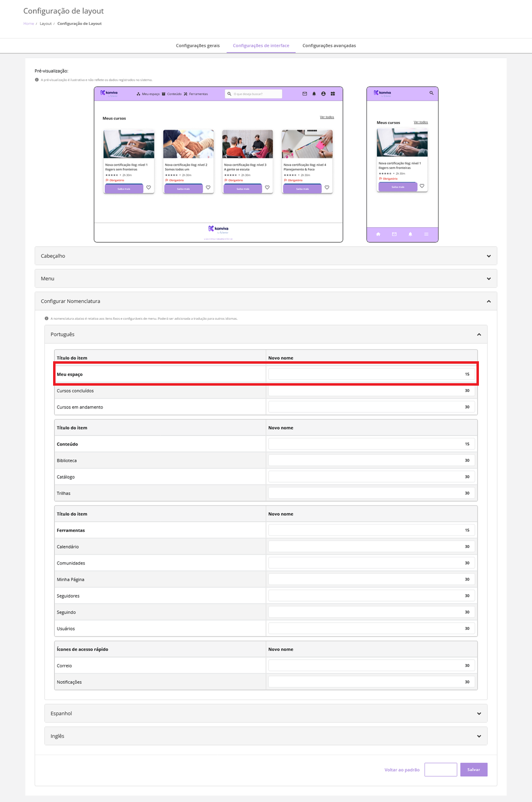Open the Configurações avançadas tab

tap(329, 46)
